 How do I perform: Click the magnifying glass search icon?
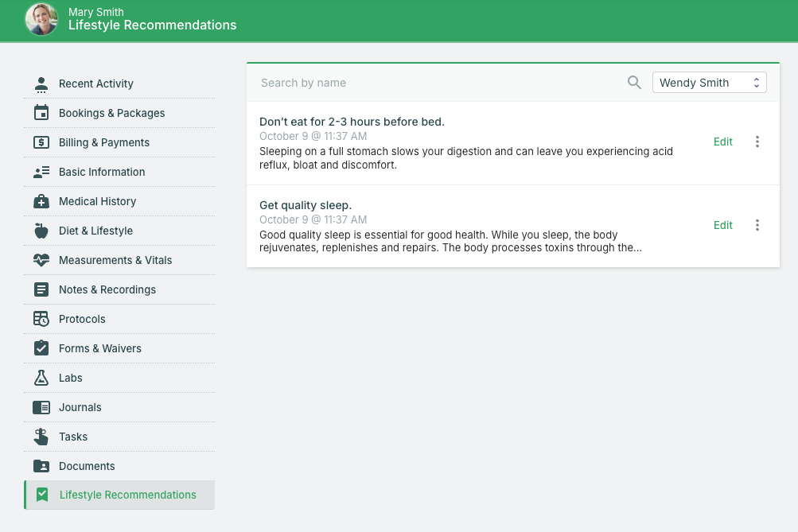click(x=634, y=83)
